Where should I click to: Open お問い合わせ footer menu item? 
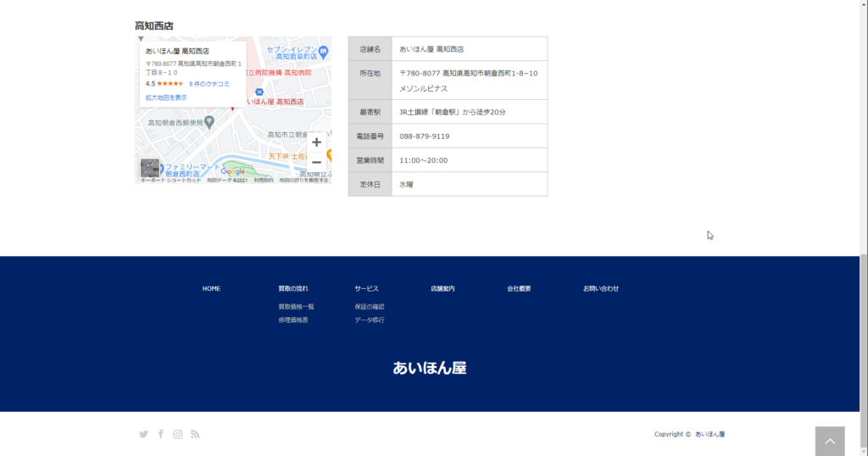(601, 288)
